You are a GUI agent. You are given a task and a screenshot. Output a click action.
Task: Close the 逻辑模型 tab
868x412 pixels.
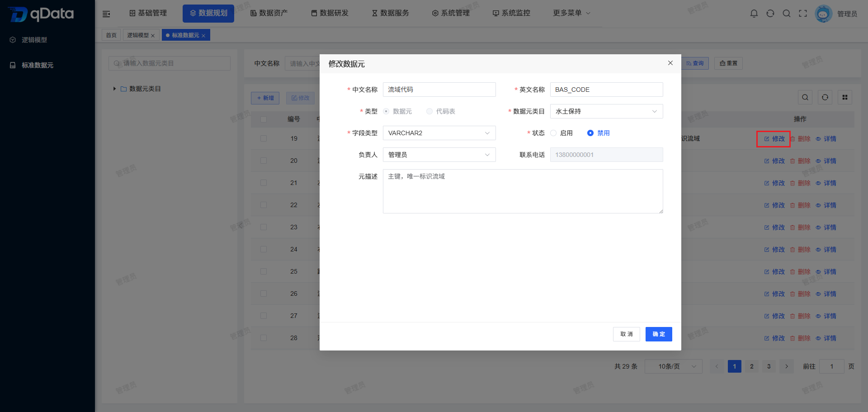tap(153, 36)
